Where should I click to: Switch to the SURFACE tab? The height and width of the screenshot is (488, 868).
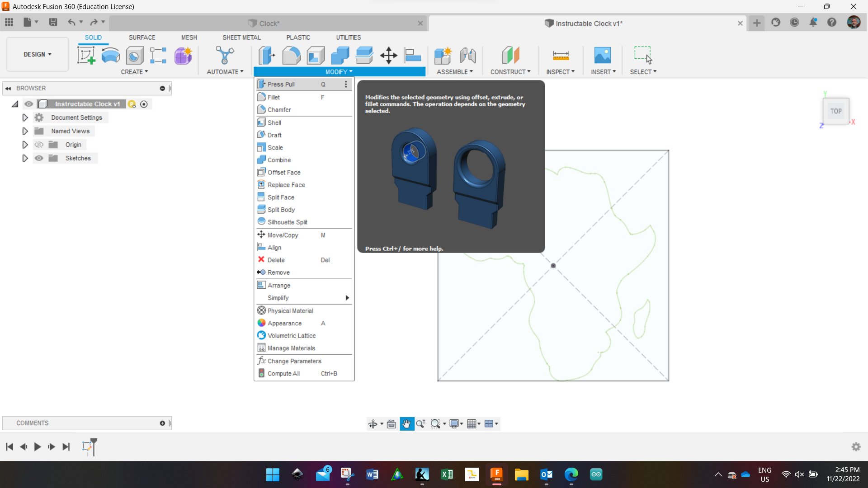tap(142, 38)
